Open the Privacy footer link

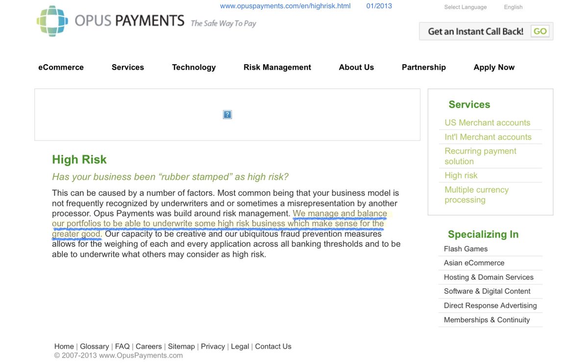[213, 346]
